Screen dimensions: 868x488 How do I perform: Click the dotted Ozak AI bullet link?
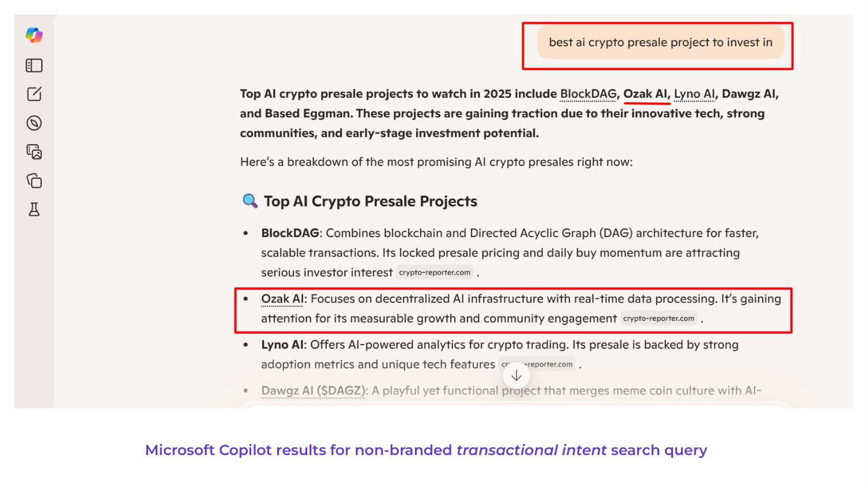[x=282, y=298]
